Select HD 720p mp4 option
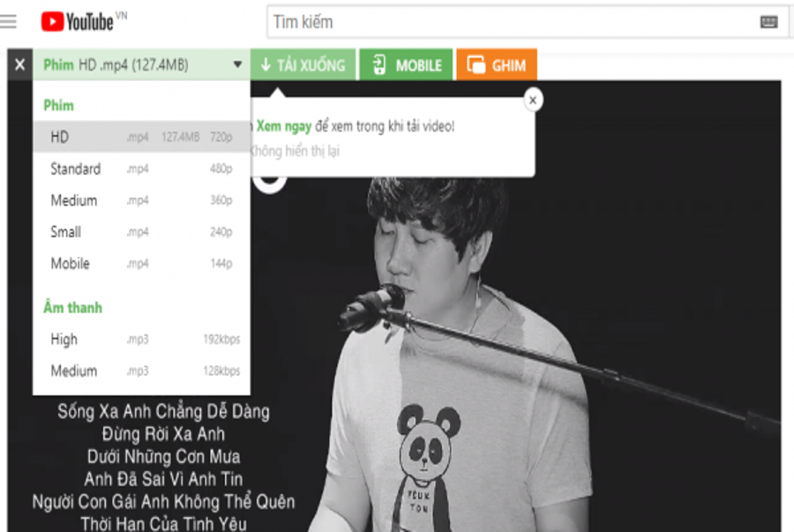 (x=141, y=137)
